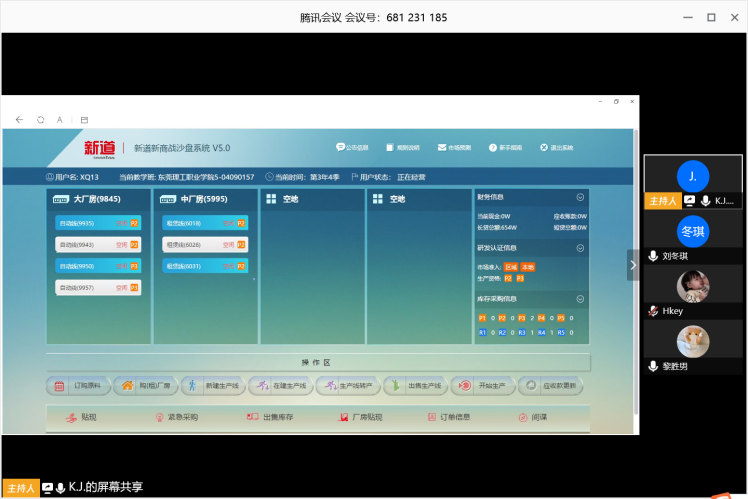The width and height of the screenshot is (748, 499).
Task: Click 退出系统 to exit system
Action: [x=556, y=147]
